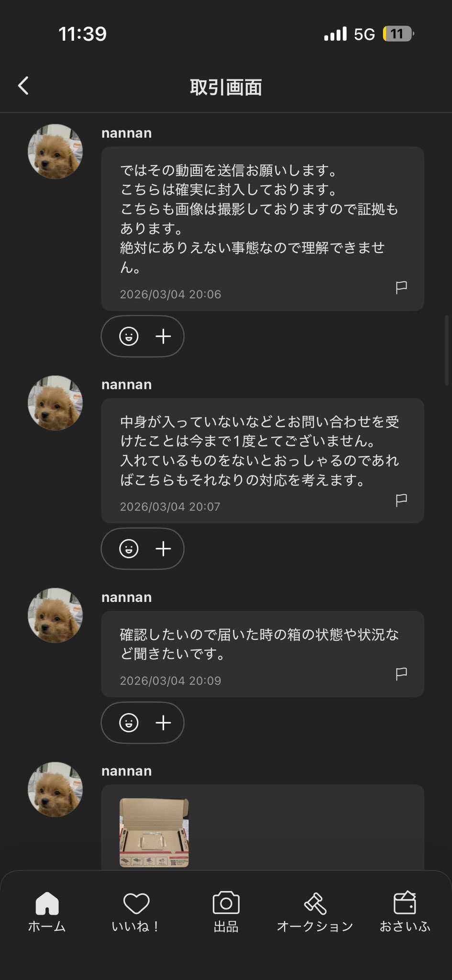Tap nannan's avatar beside first message

click(55, 152)
